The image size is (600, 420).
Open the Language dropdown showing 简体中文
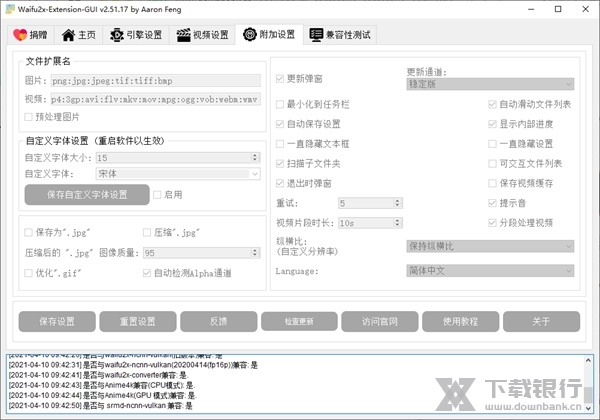pyautogui.click(x=490, y=271)
